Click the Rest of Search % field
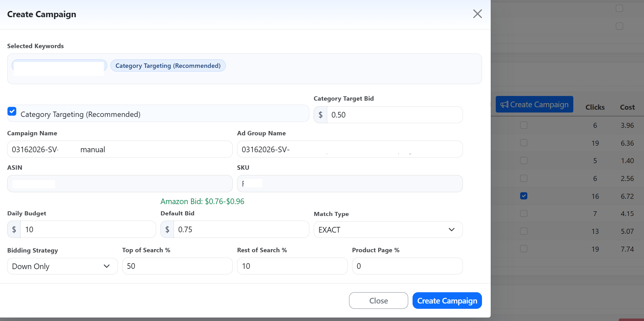644x321 pixels. [x=292, y=266]
